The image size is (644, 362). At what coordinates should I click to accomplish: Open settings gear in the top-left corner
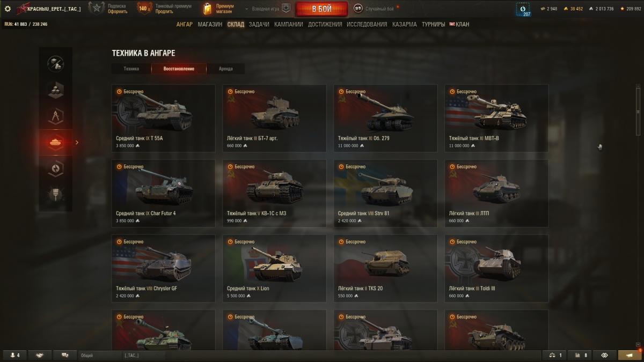[8, 9]
